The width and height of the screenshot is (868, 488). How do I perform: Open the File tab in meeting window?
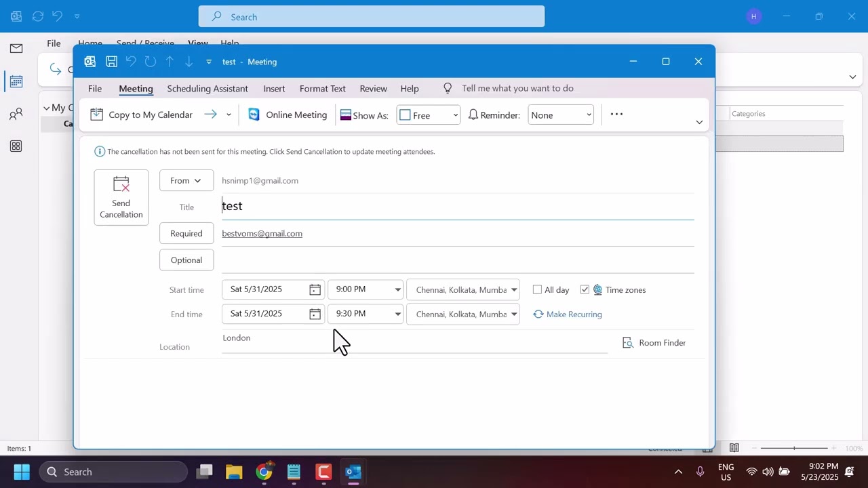coord(95,88)
